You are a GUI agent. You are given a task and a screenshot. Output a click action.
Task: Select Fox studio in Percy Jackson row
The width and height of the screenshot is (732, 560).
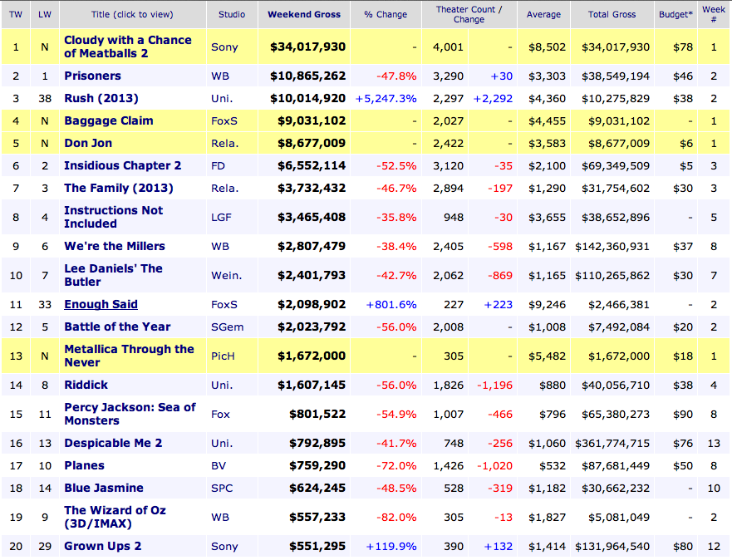[220, 414]
